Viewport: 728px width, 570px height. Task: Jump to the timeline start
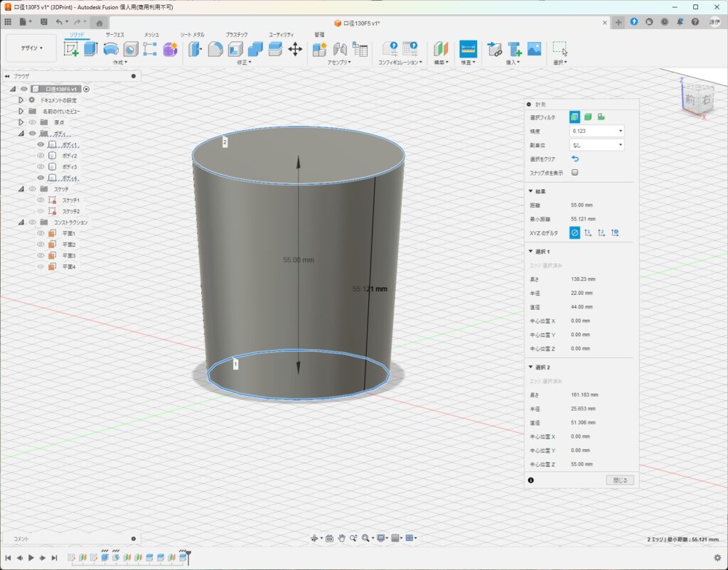tap(8, 557)
